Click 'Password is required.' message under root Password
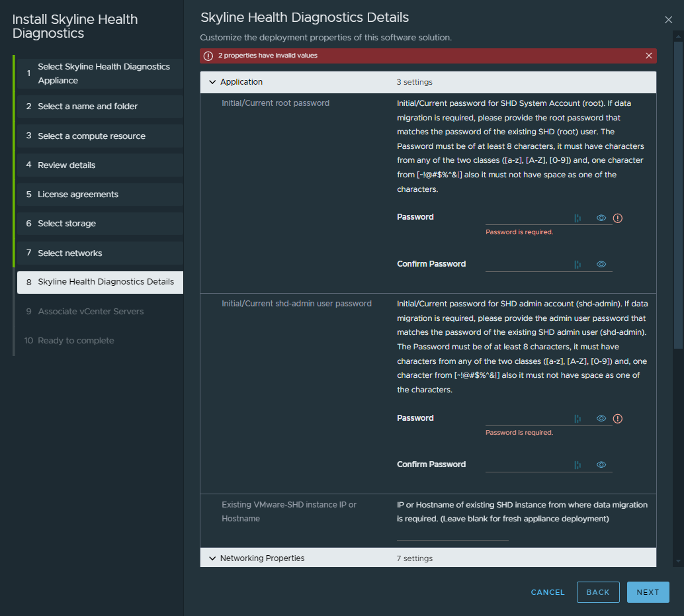The width and height of the screenshot is (684, 616). (519, 232)
